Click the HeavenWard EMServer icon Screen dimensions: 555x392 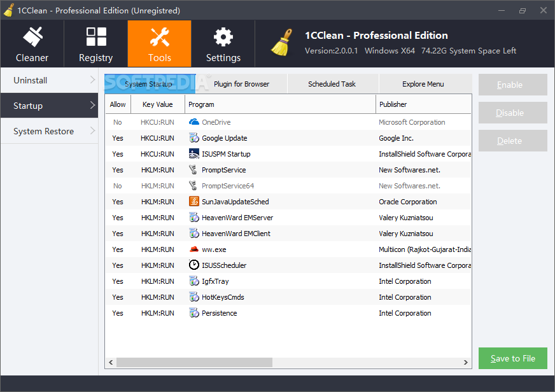coord(194,217)
